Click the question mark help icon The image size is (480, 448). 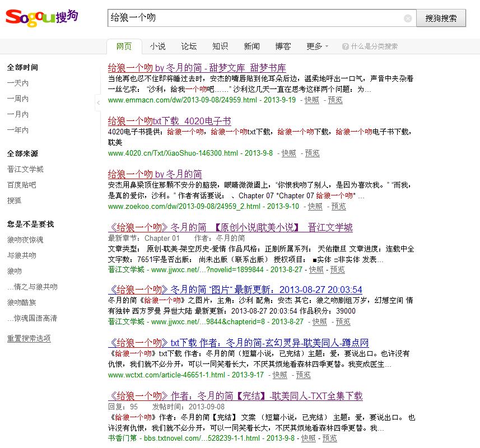click(x=345, y=46)
